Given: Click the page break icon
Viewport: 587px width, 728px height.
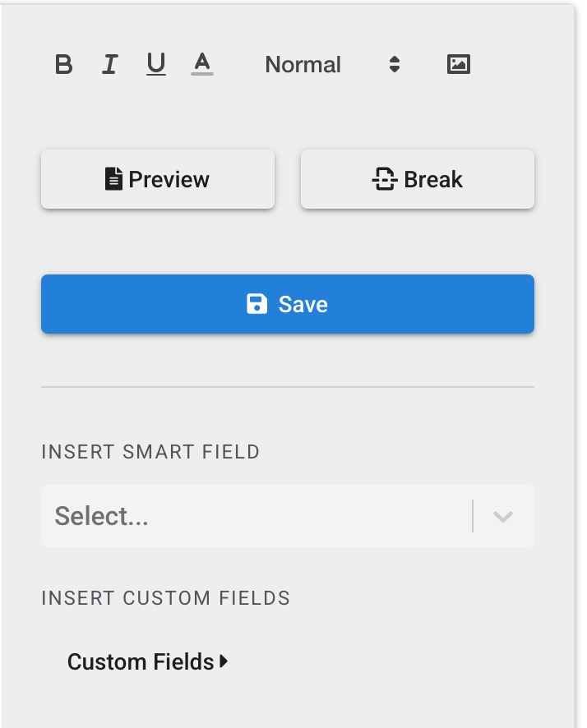Looking at the screenshot, I should pyautogui.click(x=385, y=179).
